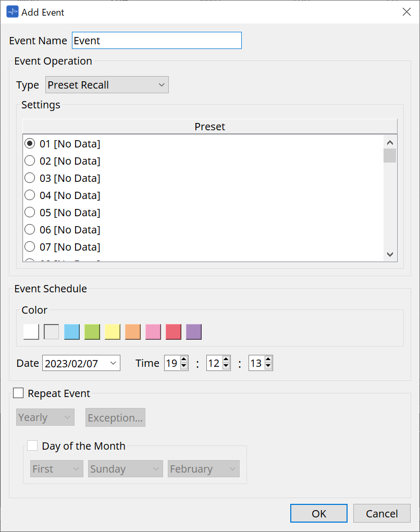Screen dimensions: 420x532
Task: Choose the purple color swatch
Action: 194,332
